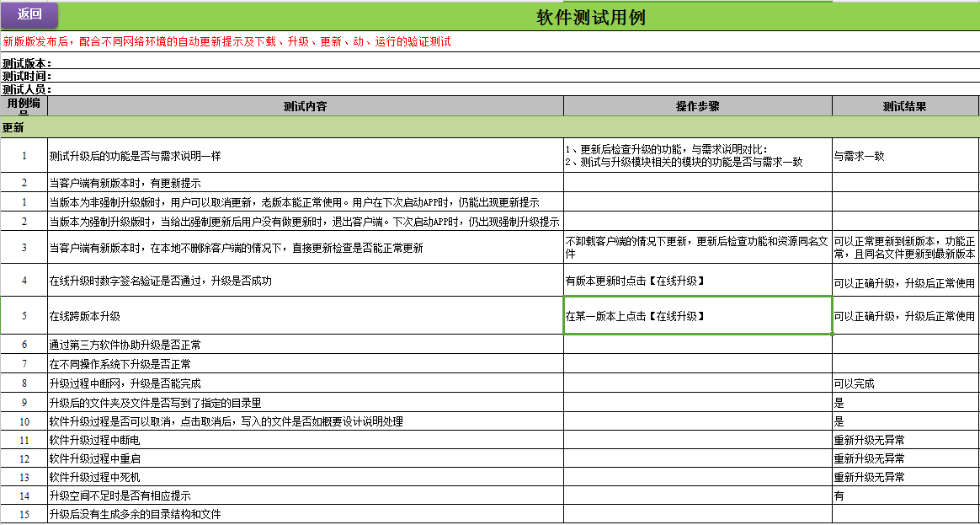Select the result cell in the 在线跨版本升级 row
This screenshot has height=525, width=980.
coord(904,316)
